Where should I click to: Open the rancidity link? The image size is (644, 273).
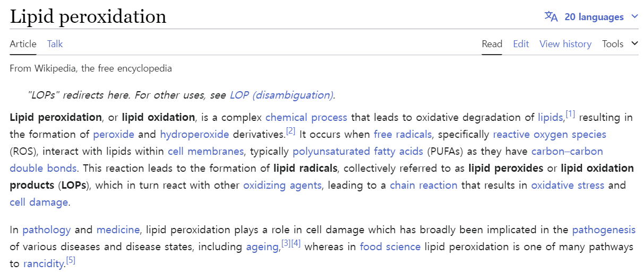click(x=44, y=263)
